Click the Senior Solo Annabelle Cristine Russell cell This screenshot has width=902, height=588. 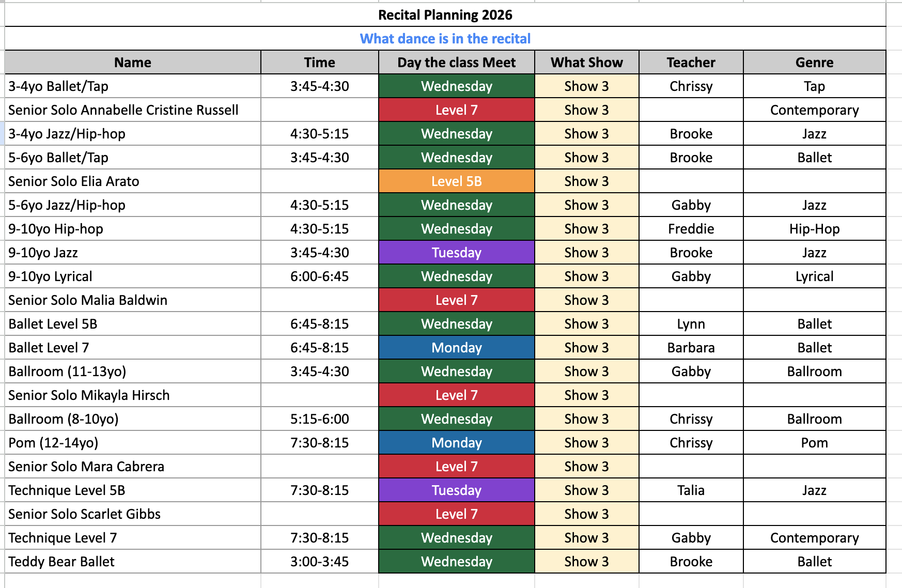coord(123,110)
